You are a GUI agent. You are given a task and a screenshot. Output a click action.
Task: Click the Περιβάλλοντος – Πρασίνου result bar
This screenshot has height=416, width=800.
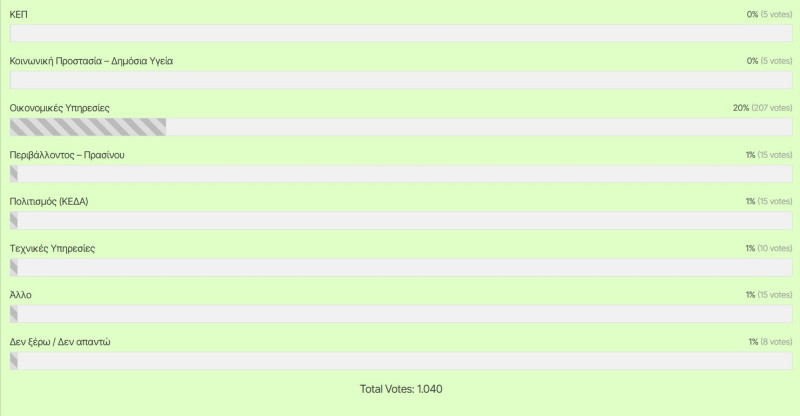(401, 174)
